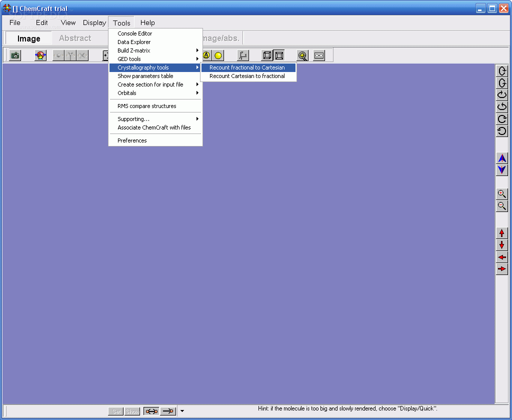Expand the Build Z-matrix submenu
Image resolution: width=512 pixels, height=420 pixels.
click(155, 50)
